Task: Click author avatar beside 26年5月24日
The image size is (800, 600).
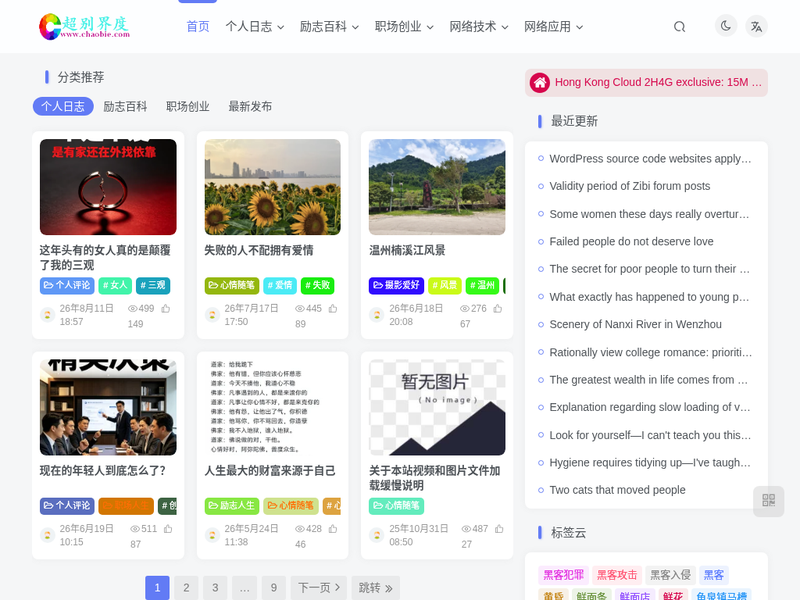Action: click(x=212, y=535)
